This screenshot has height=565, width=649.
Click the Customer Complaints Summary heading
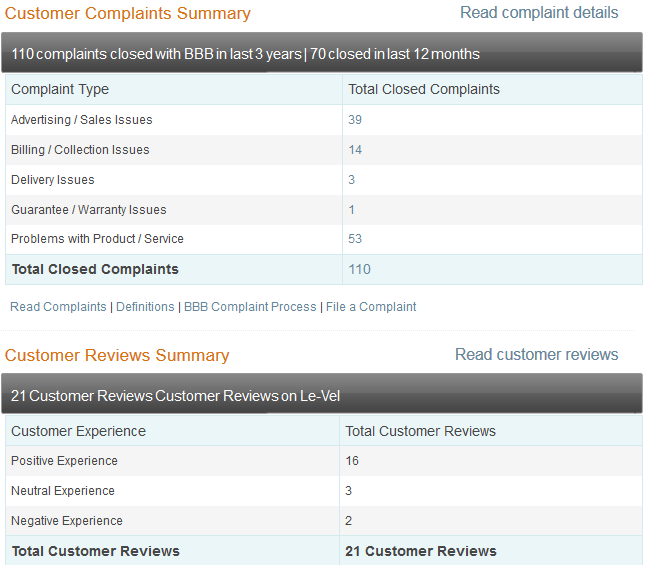128,14
